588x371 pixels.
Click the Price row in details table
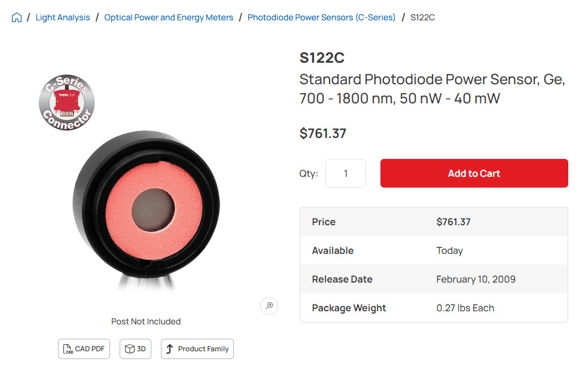pos(434,222)
